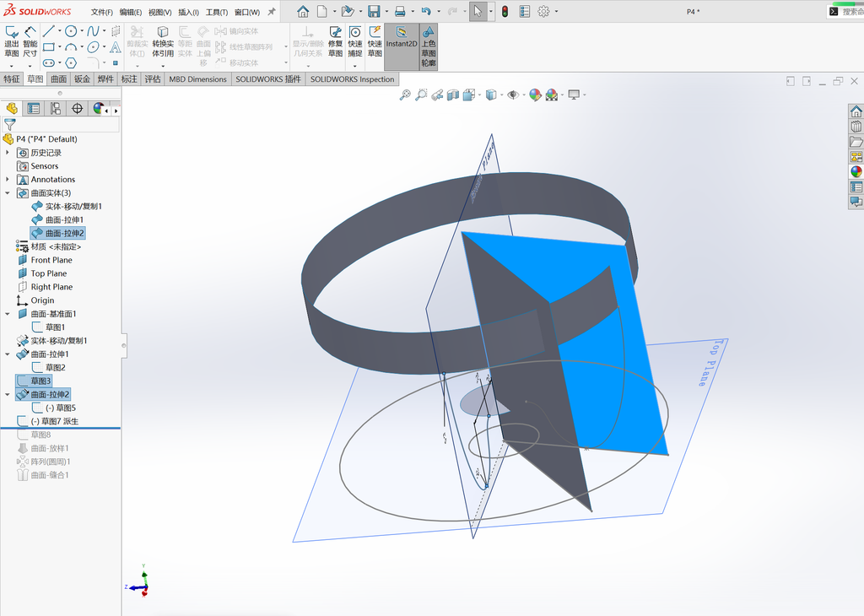Collapse the 曲面实体(3) folder
864x616 pixels.
[7, 193]
